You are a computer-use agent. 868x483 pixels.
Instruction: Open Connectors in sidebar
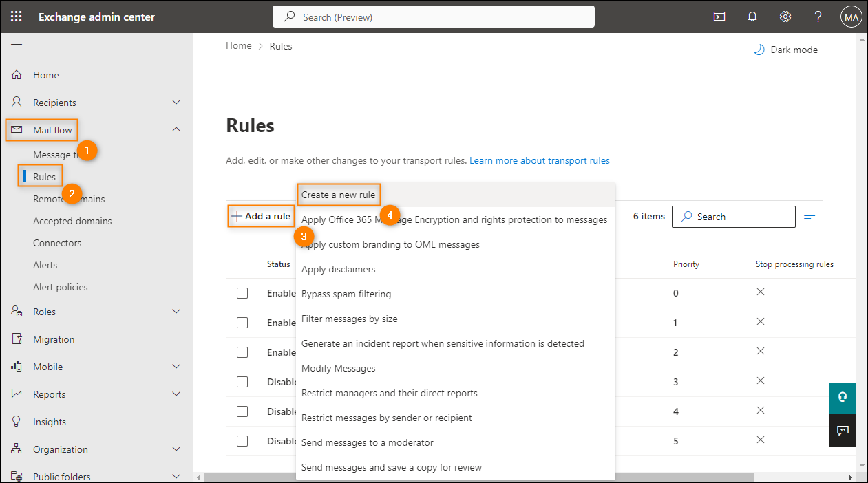[x=57, y=243]
